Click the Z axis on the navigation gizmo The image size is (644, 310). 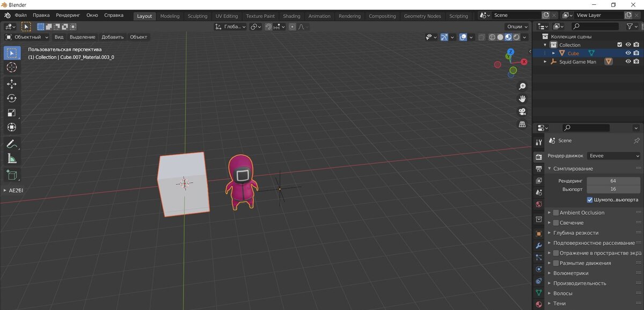[x=510, y=52]
